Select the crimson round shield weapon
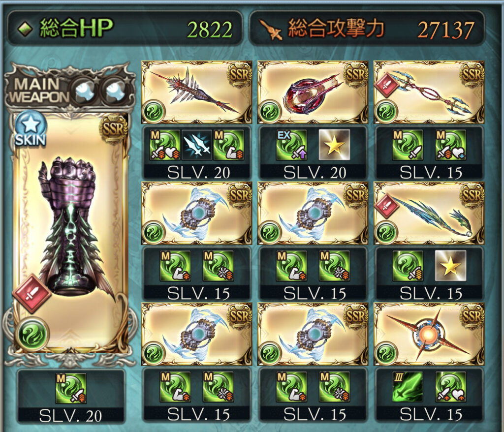 pos(313,92)
